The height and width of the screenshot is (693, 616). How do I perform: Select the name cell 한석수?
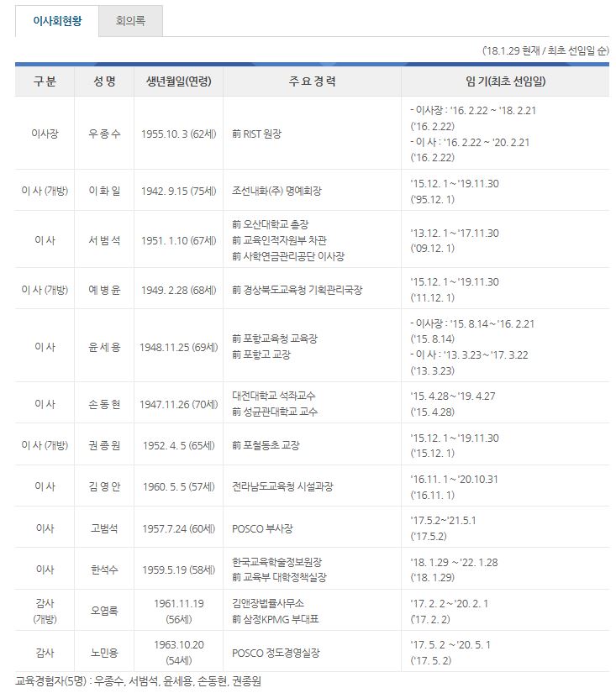(105, 569)
